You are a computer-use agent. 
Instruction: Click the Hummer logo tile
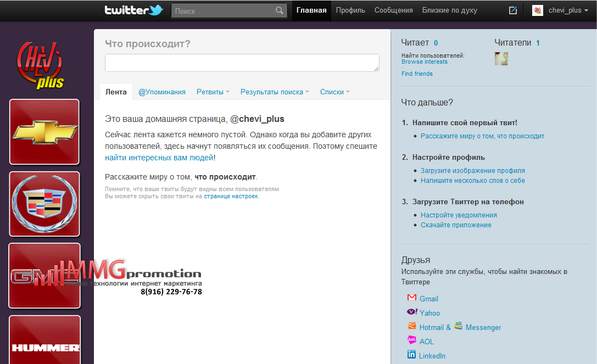(45, 340)
